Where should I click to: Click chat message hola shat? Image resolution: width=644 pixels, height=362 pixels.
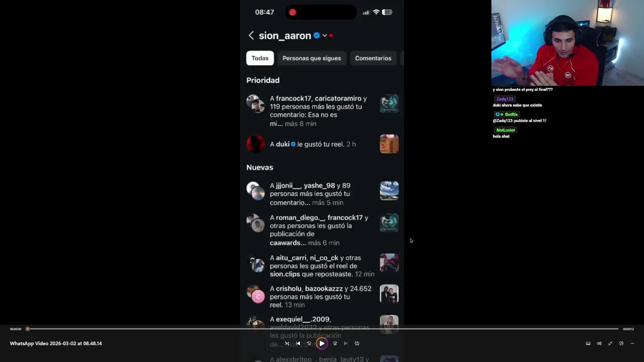501,136
